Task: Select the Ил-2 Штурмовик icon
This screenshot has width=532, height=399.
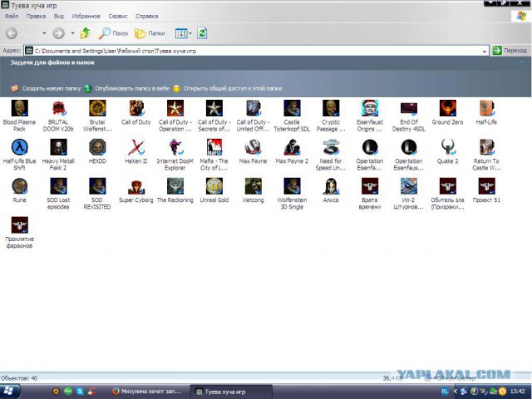Action: pyautogui.click(x=408, y=186)
